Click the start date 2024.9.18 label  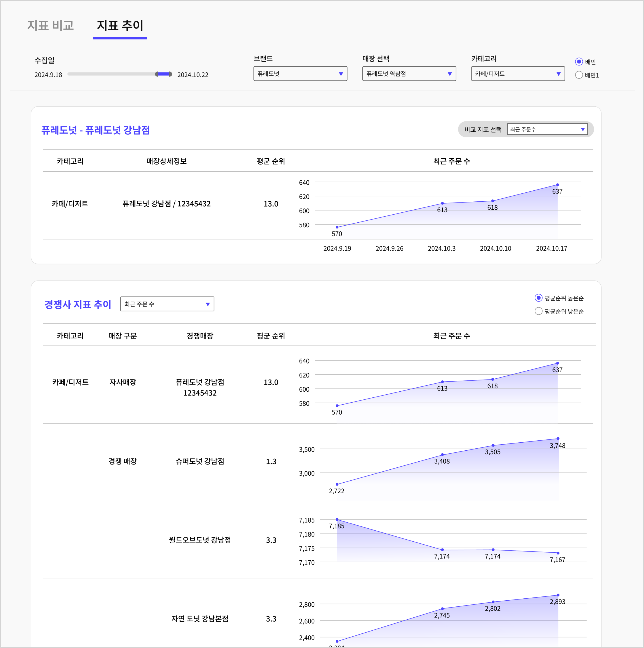tap(48, 75)
